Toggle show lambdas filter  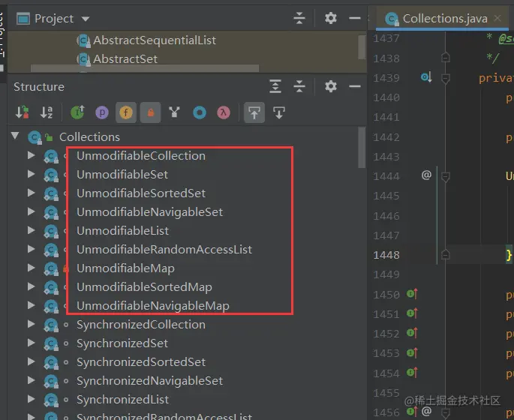click(224, 112)
